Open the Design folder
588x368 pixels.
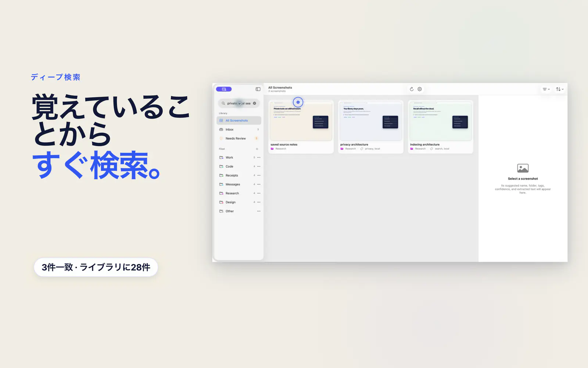coord(239,202)
